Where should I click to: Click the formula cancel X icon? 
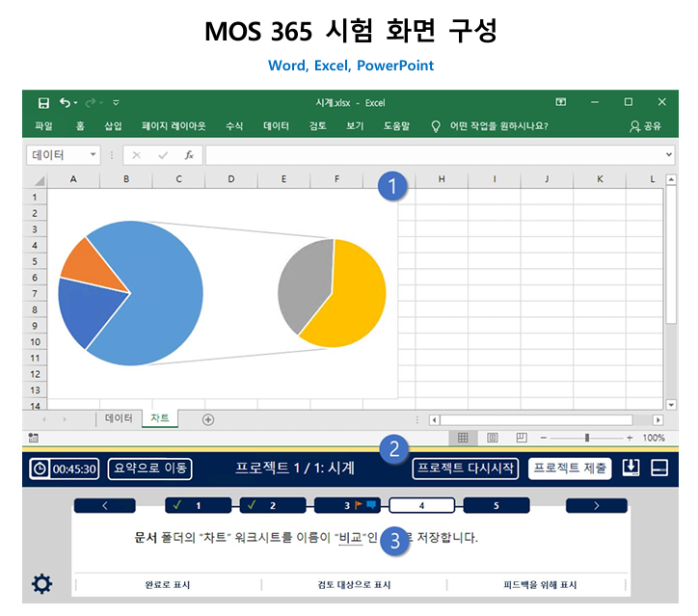(137, 155)
